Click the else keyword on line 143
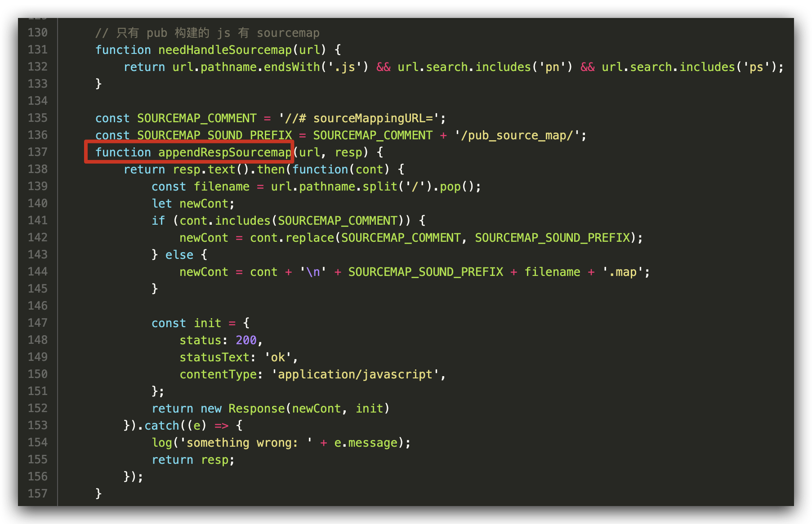 179,255
